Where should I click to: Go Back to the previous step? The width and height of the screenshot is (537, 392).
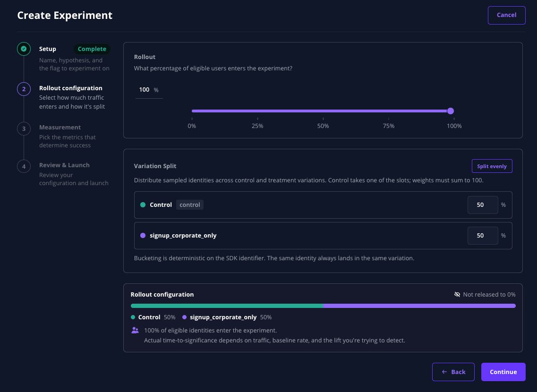click(x=453, y=372)
